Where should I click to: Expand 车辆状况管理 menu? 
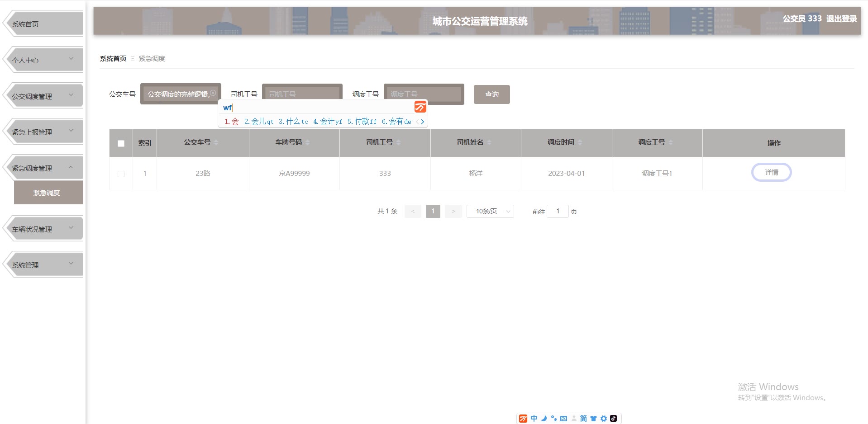coord(43,229)
